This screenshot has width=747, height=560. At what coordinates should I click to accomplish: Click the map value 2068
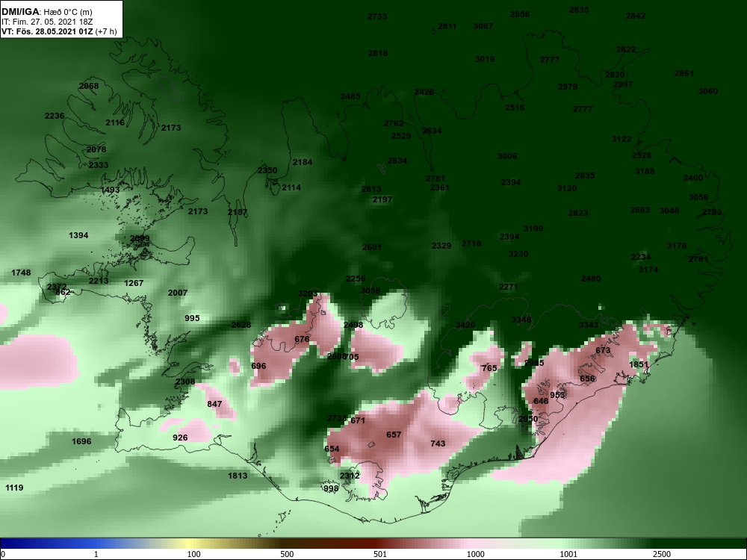click(89, 86)
